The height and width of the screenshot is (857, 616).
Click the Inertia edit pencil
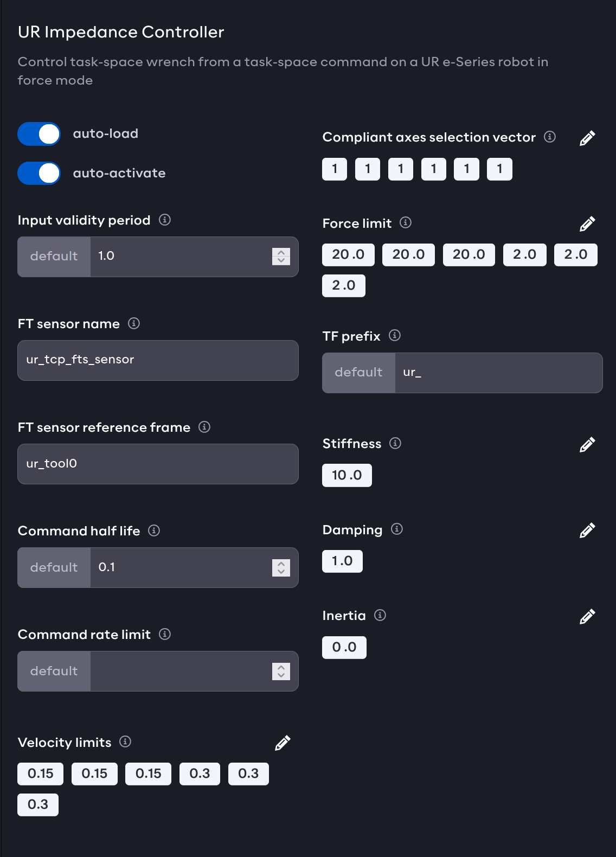587,616
